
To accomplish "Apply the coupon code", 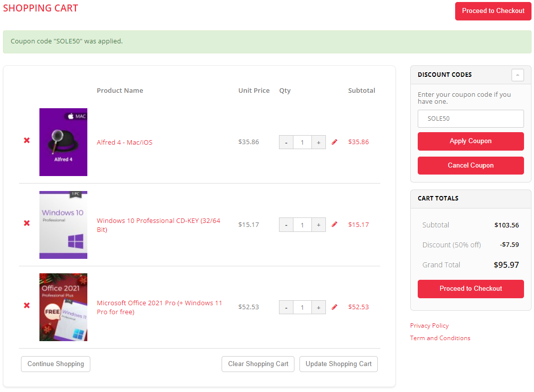I will pos(471,141).
